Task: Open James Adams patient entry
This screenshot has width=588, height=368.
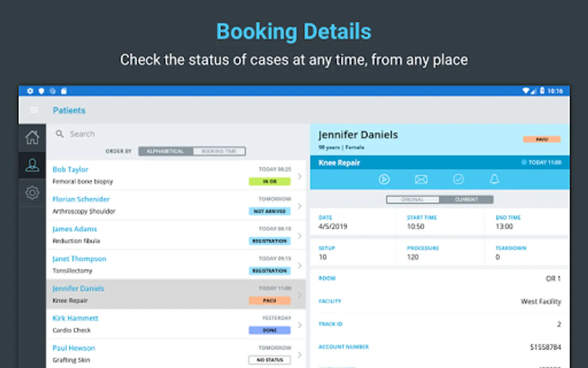Action: coord(75,229)
